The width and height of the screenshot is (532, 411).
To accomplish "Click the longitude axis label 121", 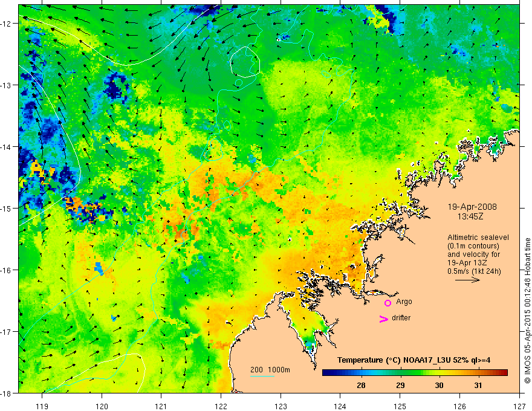I will pyautogui.click(x=161, y=406).
